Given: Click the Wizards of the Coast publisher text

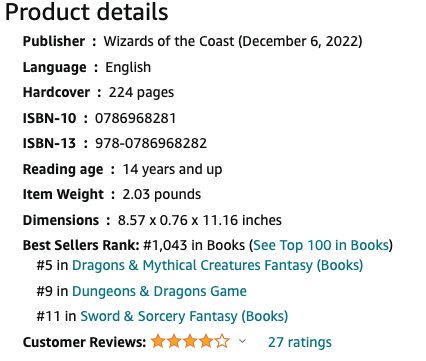Looking at the screenshot, I should [169, 41].
